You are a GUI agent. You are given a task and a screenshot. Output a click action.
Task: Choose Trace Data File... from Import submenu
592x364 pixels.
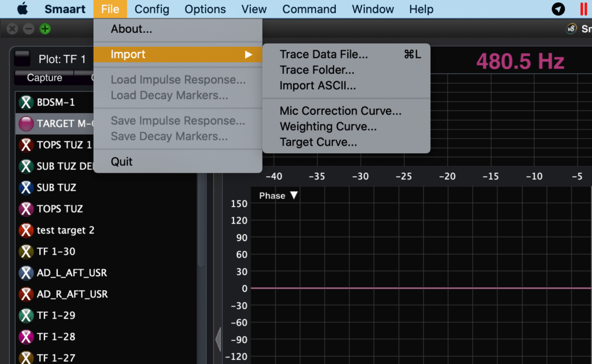click(x=346, y=54)
